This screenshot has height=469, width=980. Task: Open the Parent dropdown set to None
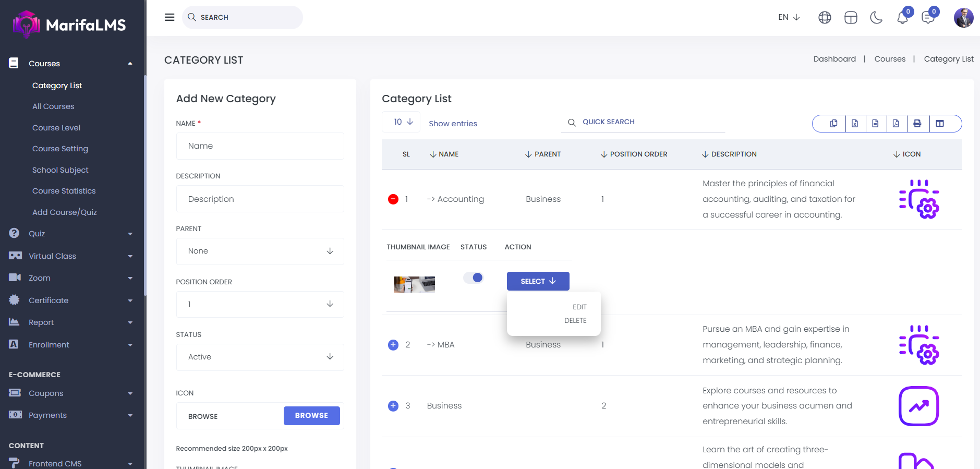(x=260, y=251)
